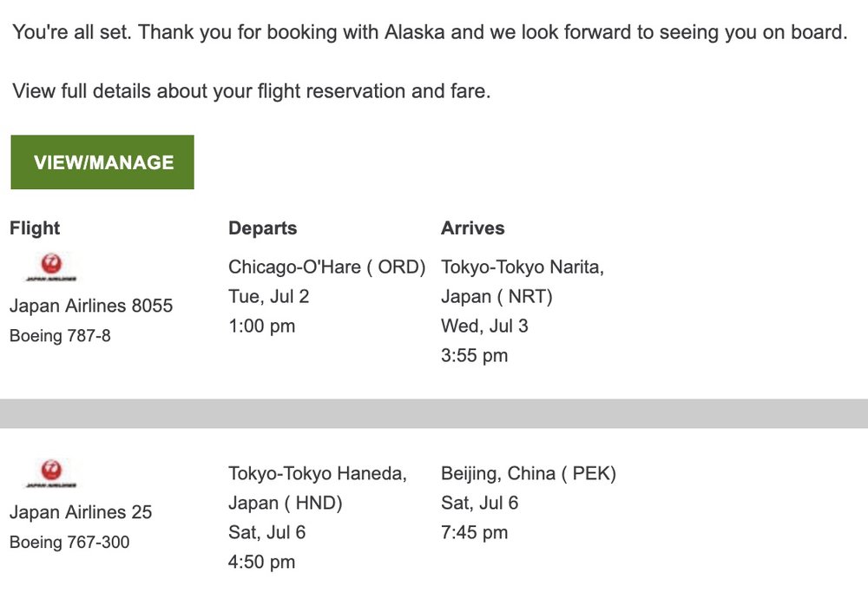Click the Japan Airlines logo for flight 25
This screenshot has height=593, width=868.
[51, 473]
